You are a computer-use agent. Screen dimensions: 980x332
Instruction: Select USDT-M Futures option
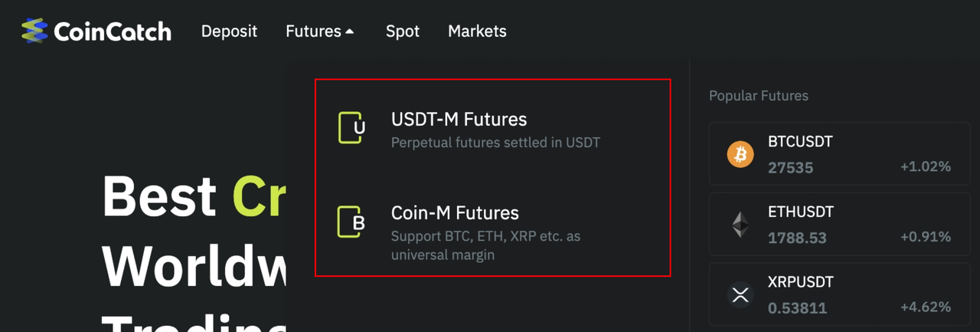[x=493, y=130]
